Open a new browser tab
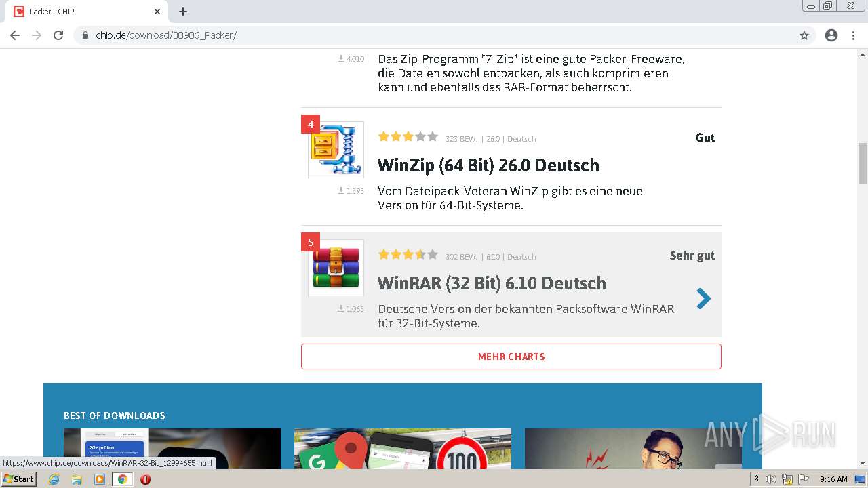This screenshot has height=488, width=868. pyautogui.click(x=183, y=12)
